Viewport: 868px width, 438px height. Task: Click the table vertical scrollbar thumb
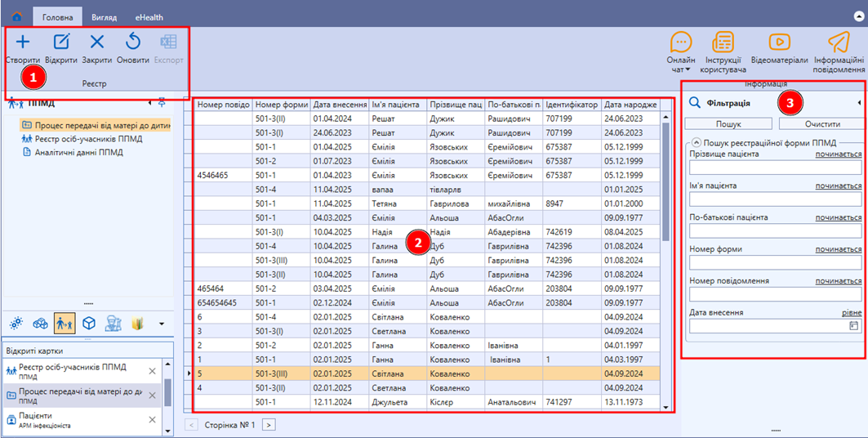(666, 181)
